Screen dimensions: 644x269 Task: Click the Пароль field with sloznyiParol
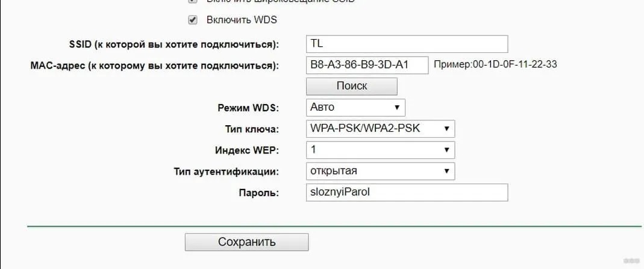407,193
